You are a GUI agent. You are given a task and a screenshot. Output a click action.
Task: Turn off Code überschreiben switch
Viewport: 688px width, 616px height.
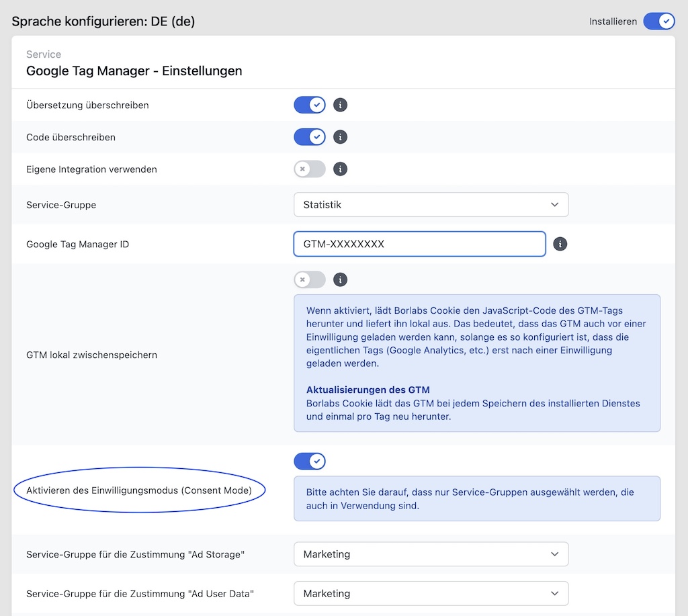(x=310, y=137)
